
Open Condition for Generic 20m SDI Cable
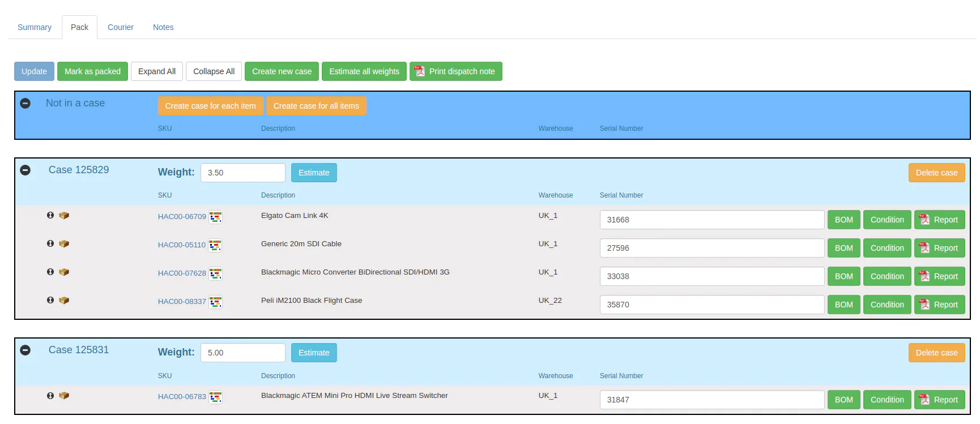pyautogui.click(x=887, y=248)
